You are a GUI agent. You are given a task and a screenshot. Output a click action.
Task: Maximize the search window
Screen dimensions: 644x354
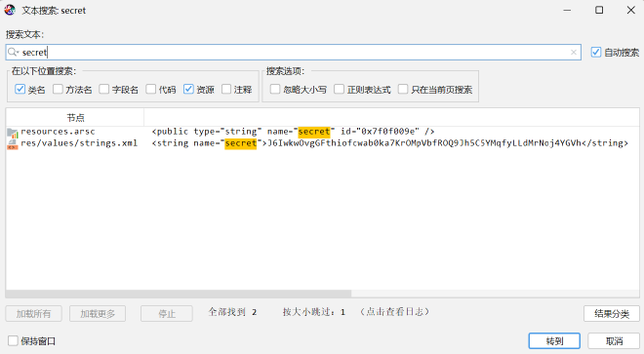click(599, 10)
